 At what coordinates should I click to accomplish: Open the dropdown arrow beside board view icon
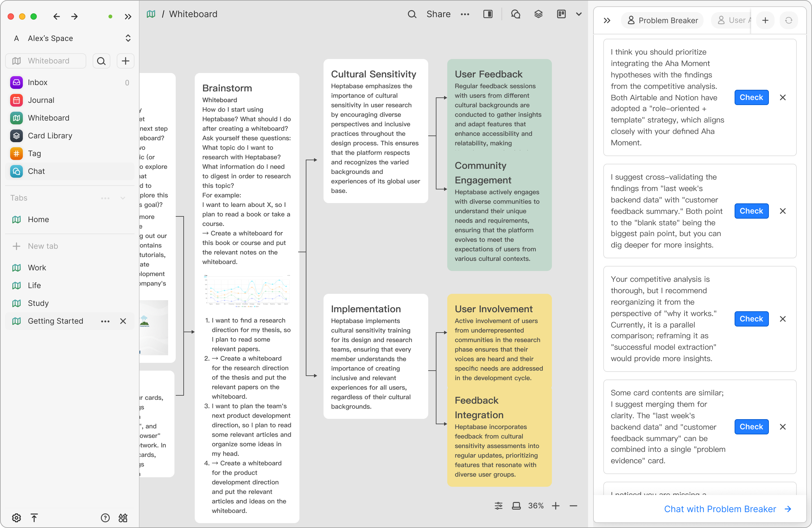click(579, 14)
